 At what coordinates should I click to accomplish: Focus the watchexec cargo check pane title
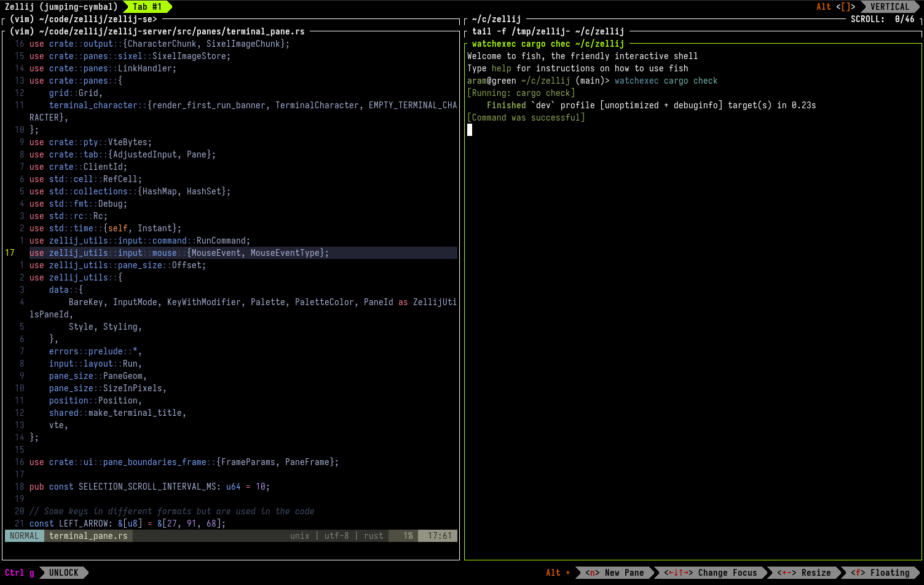pos(548,44)
